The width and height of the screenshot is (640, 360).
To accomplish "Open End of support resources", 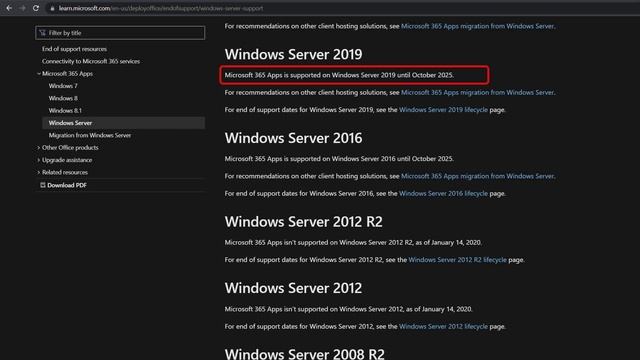I will 74,49.
